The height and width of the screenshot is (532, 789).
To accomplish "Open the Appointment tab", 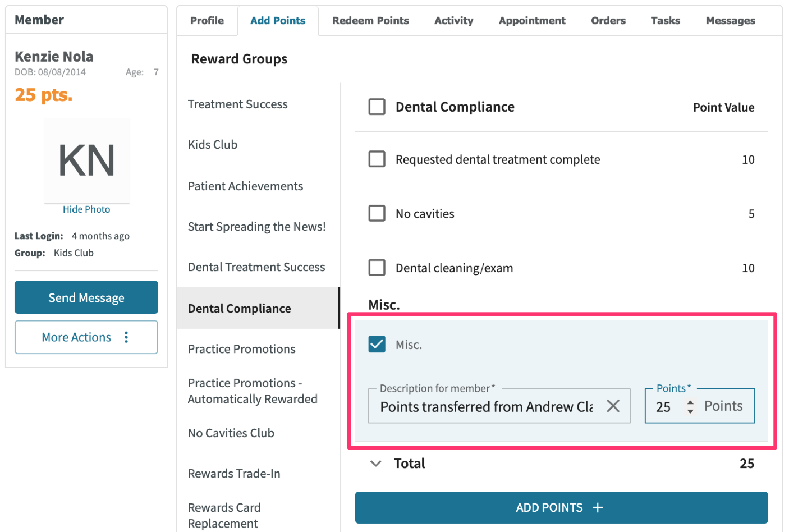I will pyautogui.click(x=532, y=21).
